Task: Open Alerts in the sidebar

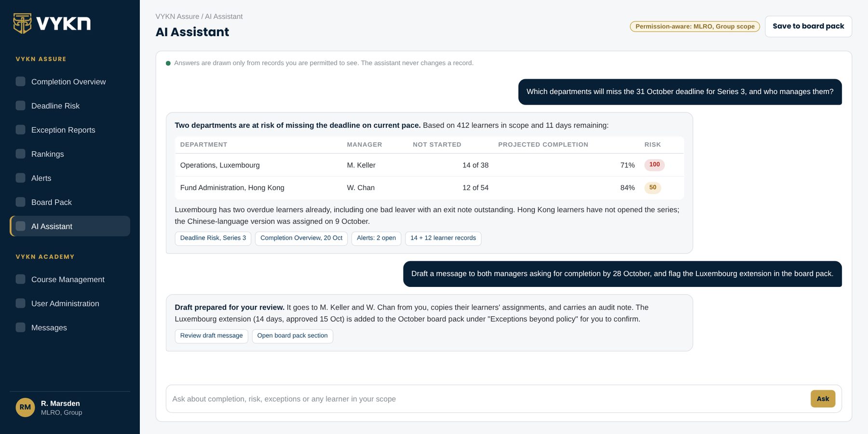Action: coord(70,178)
